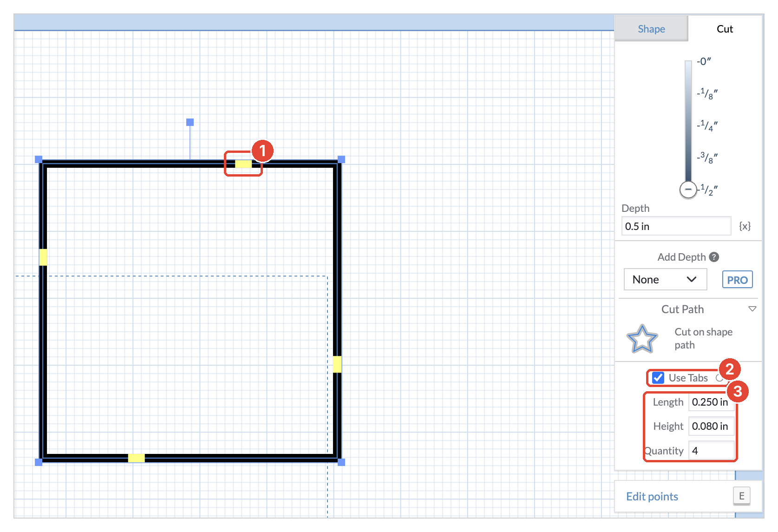Click the depth slider handle at 1/2 inch

[688, 190]
